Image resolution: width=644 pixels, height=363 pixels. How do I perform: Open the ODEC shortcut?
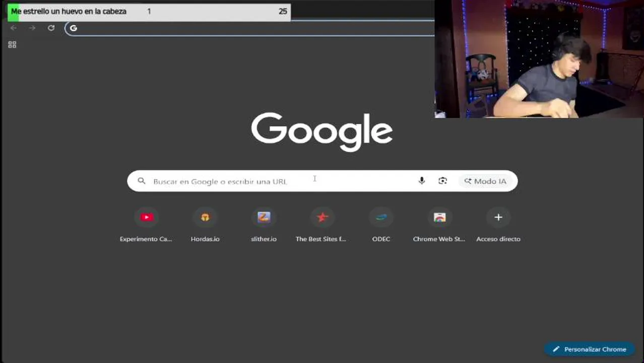[x=381, y=224]
